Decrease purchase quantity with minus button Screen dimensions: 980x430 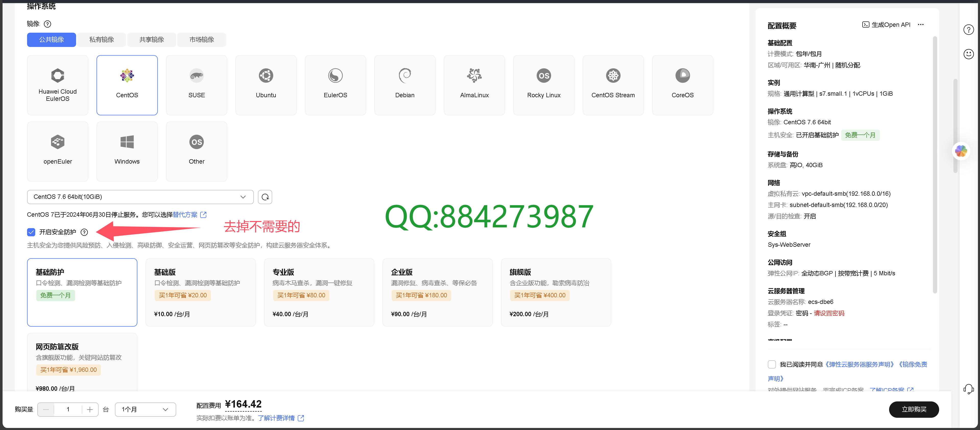pos(46,410)
